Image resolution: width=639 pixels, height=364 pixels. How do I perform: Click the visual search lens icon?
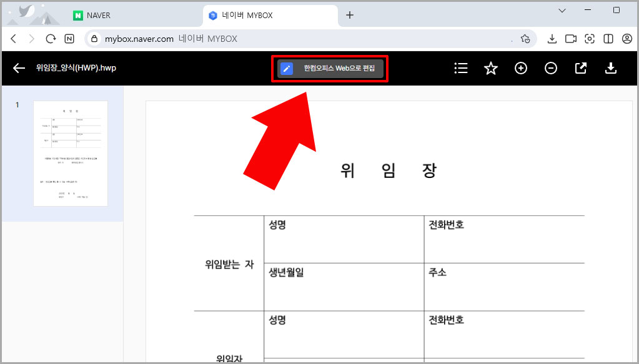click(589, 38)
